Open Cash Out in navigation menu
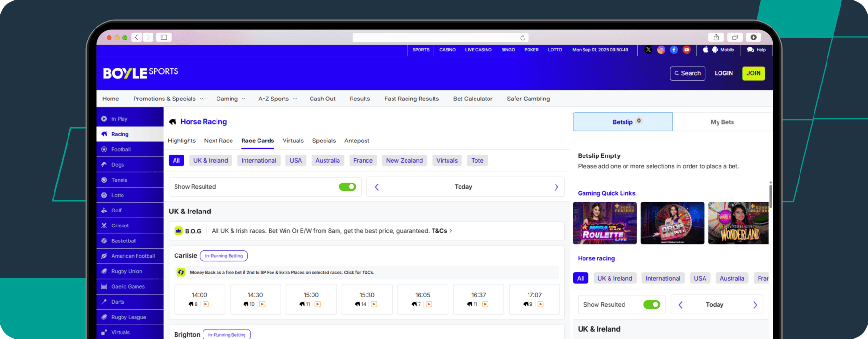 point(323,99)
